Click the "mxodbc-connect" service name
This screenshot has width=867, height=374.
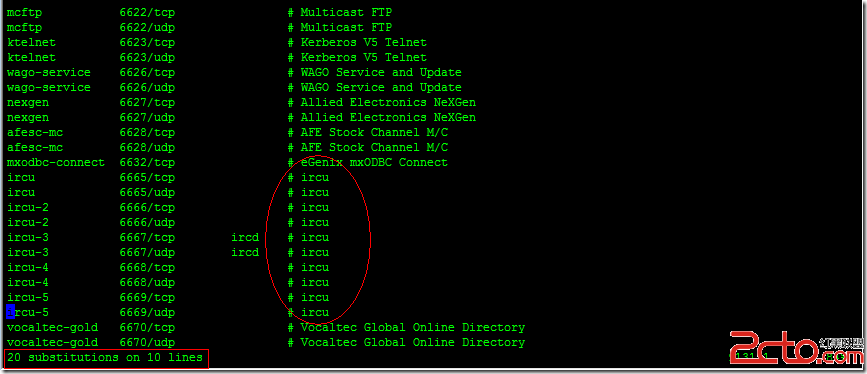[x=56, y=163]
